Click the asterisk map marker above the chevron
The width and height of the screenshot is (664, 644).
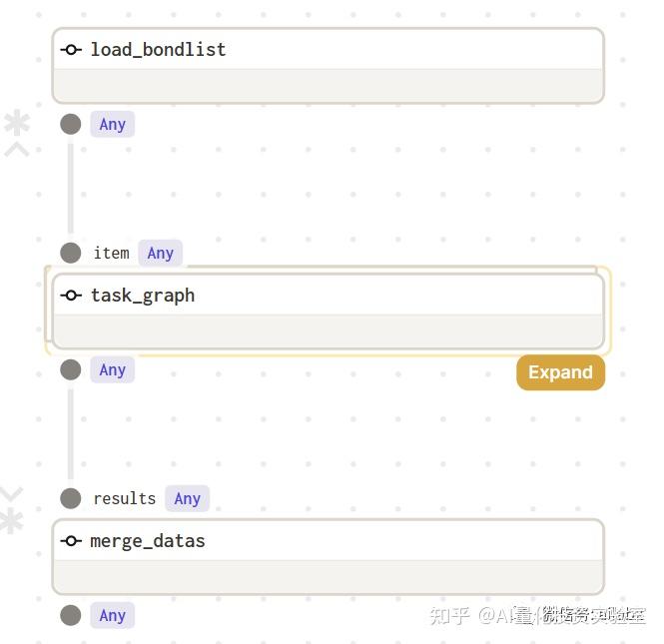[x=17, y=123]
